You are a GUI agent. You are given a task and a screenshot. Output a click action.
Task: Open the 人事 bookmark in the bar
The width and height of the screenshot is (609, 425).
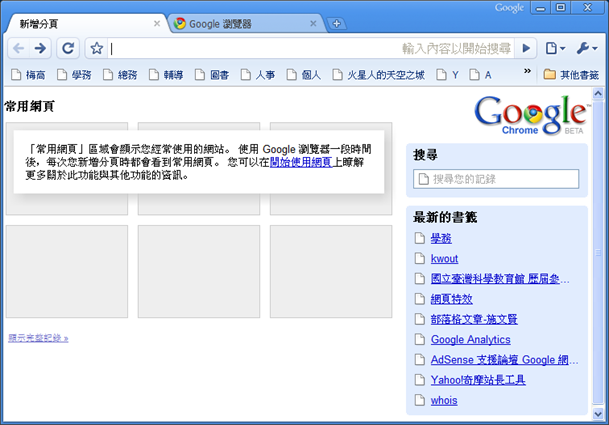[x=258, y=75]
